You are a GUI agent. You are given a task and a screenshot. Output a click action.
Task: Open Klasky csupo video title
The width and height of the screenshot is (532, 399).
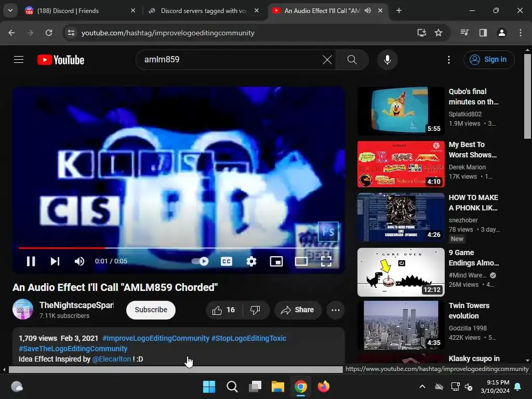[x=474, y=358]
